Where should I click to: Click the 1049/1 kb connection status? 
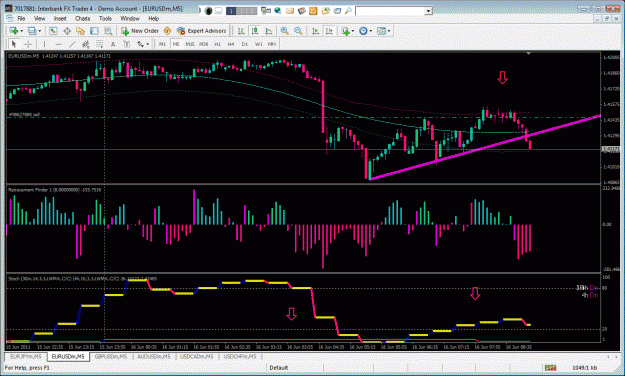coord(584,368)
